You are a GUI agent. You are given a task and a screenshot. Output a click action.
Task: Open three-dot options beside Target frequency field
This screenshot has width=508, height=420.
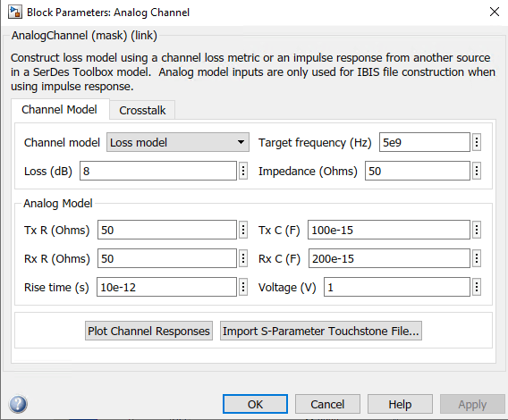(477, 142)
